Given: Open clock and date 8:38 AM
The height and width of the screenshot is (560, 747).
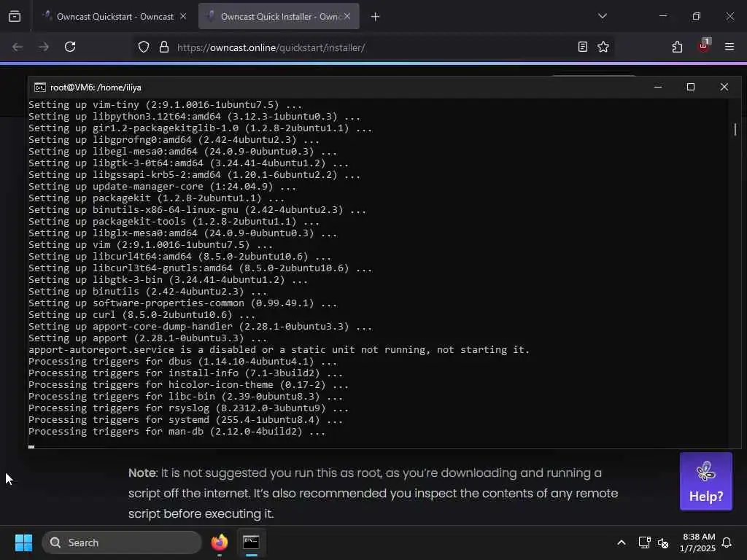Looking at the screenshot, I should point(698,542).
